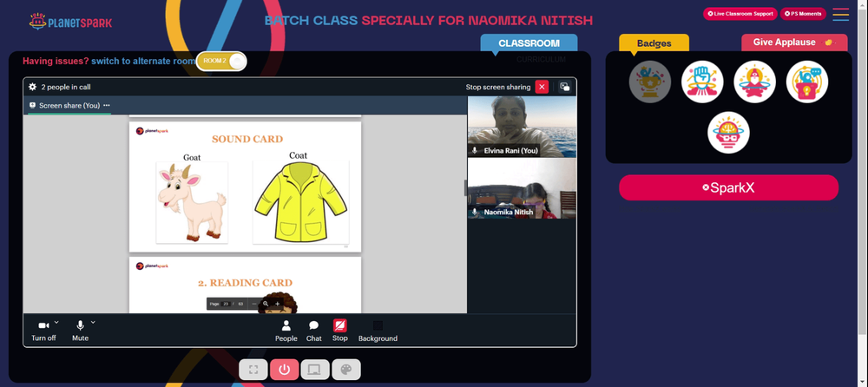Image resolution: width=868 pixels, height=387 pixels.
Task: Zoom out the PDF with minus
Action: [x=254, y=304]
